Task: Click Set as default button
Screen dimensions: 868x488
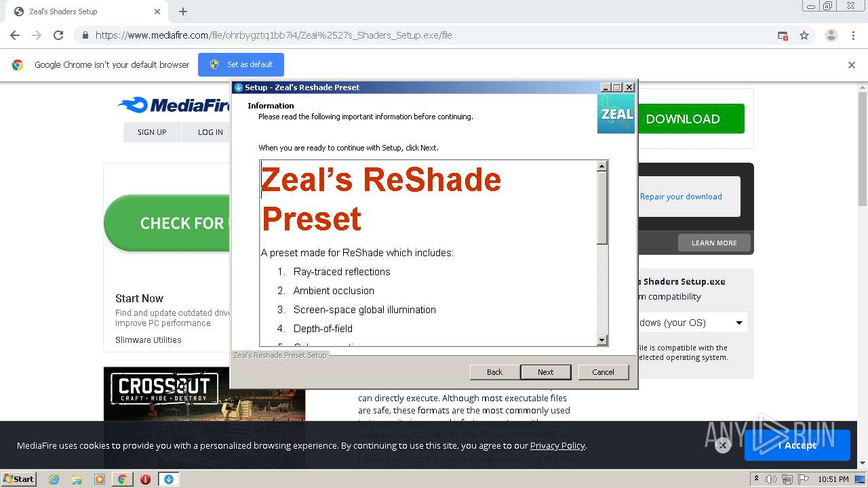Action: tap(241, 64)
